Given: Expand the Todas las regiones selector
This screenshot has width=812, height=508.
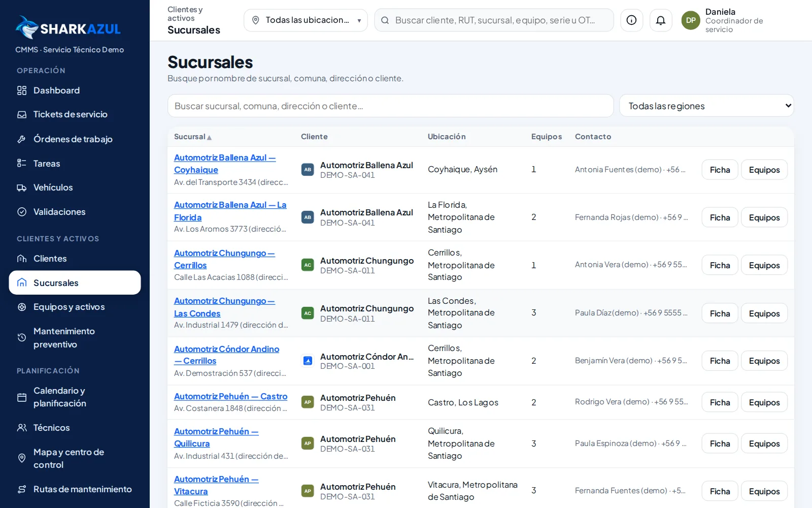Looking at the screenshot, I should pos(706,106).
